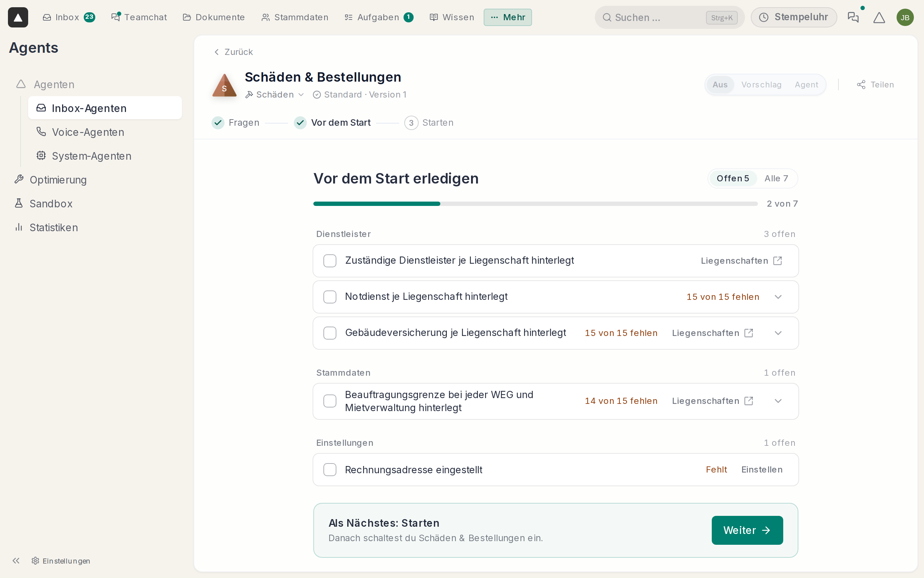Open the Mehr menu in top navigation
Viewport: 924px width, 578px height.
coord(507,17)
